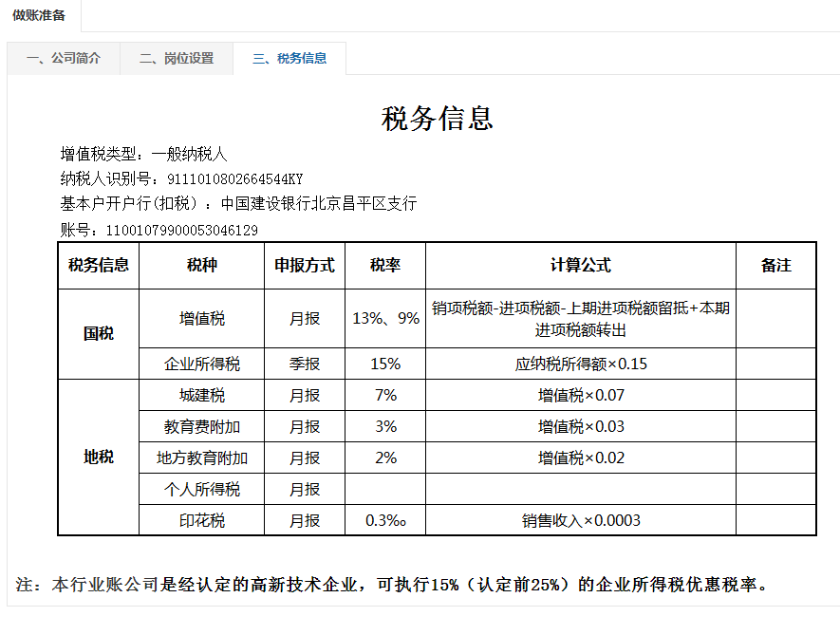The height and width of the screenshot is (635, 840).
Task: Click the 教育费附加 row
Action: point(201,425)
